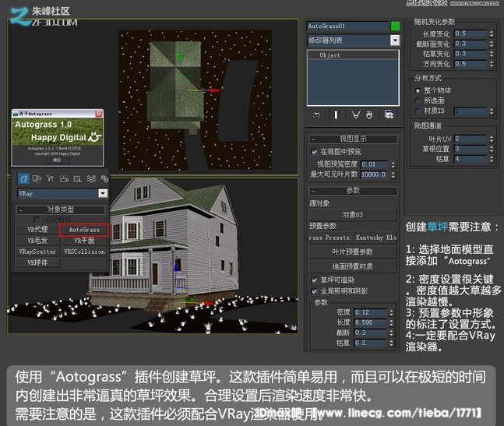
Task: Select the Shapes category icon
Action: click(x=37, y=178)
